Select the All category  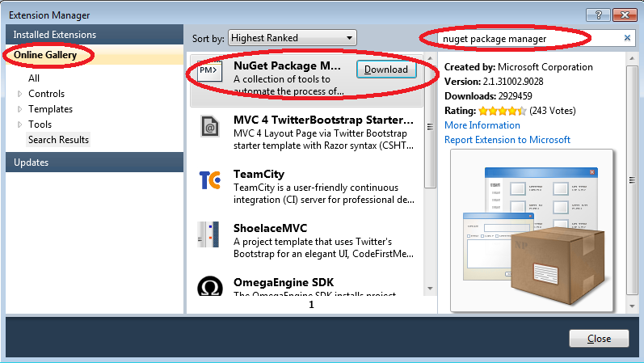tap(34, 78)
